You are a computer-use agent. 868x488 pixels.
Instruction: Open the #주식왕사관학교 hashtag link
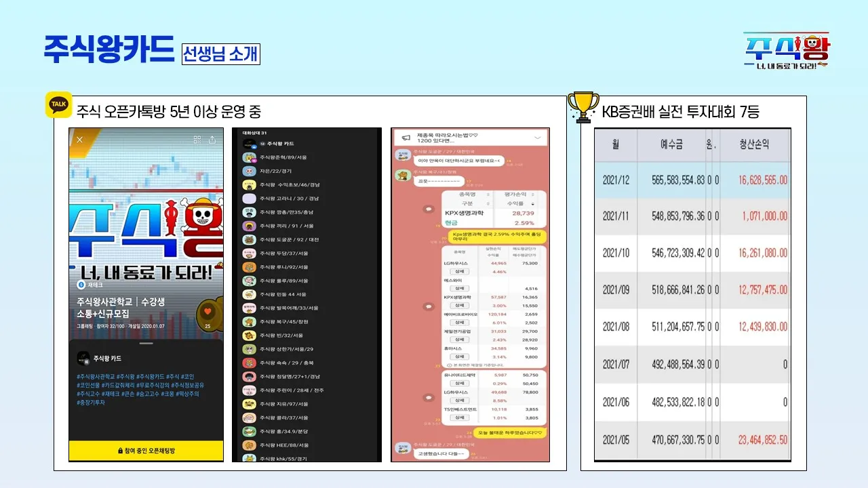coord(95,376)
